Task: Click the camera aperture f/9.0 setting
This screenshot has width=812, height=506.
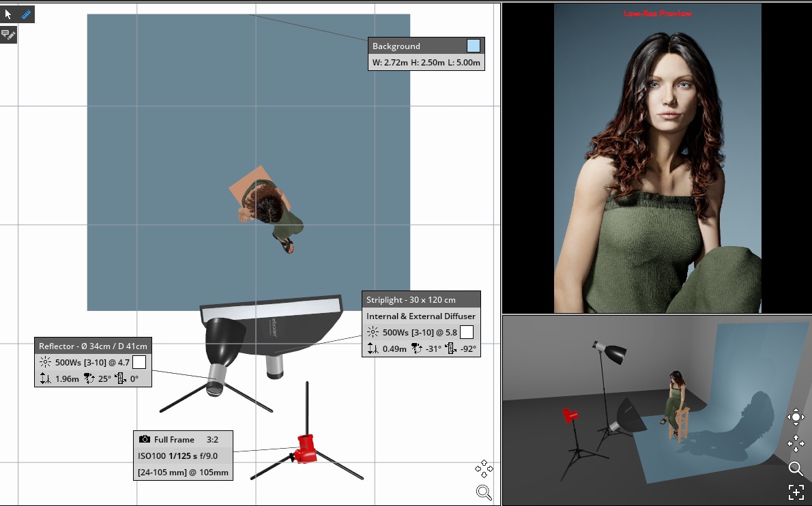Action: (208, 456)
